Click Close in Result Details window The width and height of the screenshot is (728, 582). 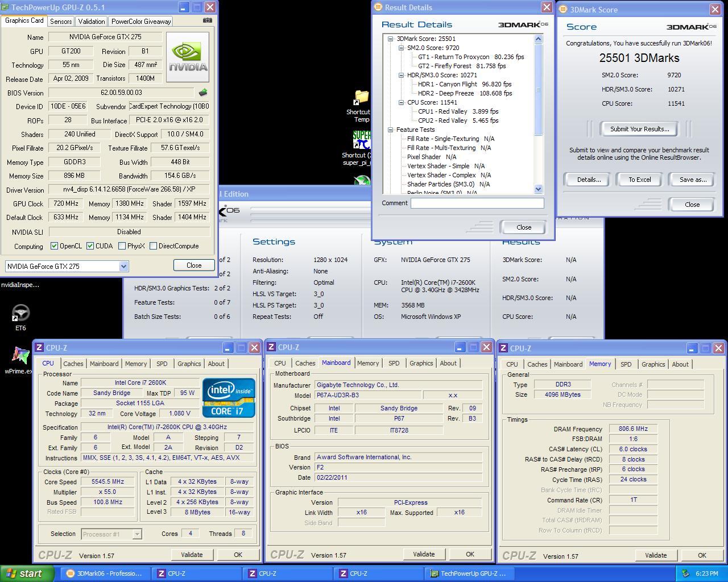coord(523,227)
